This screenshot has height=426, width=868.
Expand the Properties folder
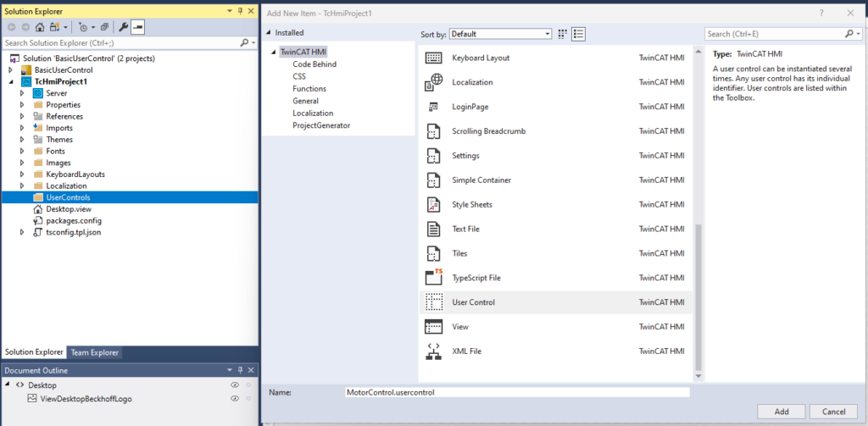pyautogui.click(x=22, y=105)
